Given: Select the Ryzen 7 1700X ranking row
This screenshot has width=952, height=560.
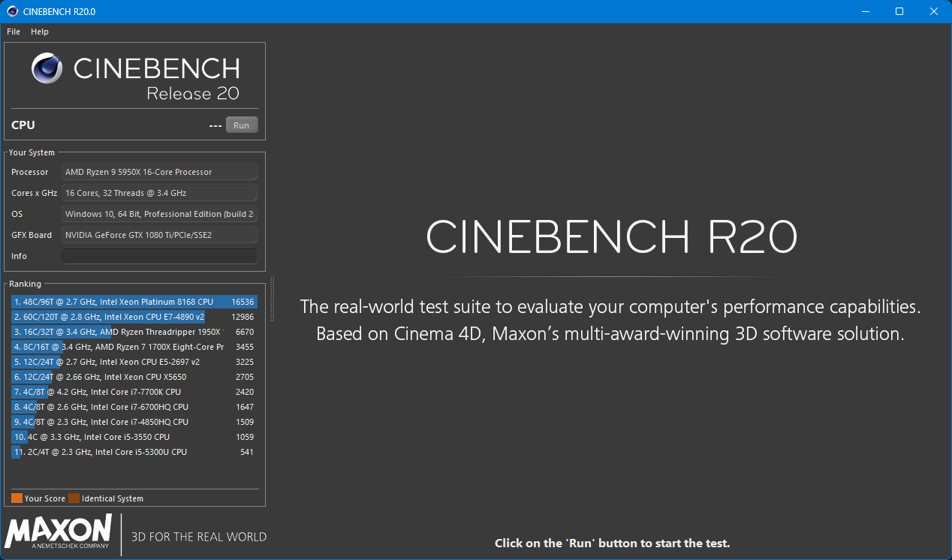Looking at the screenshot, I should pyautogui.click(x=134, y=347).
